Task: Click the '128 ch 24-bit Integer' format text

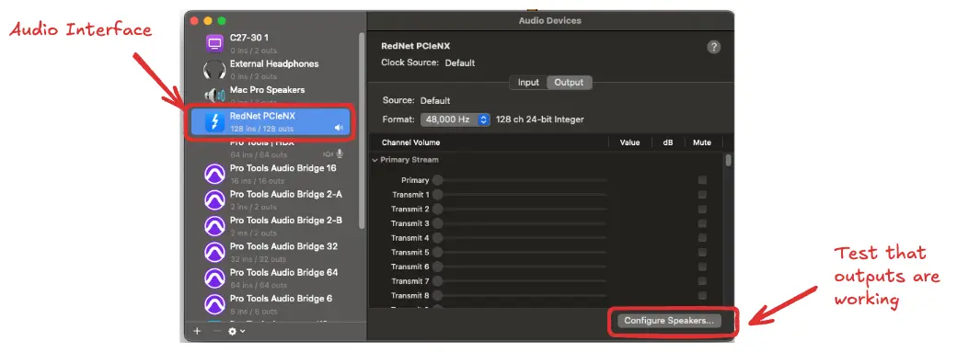Action: tap(540, 119)
